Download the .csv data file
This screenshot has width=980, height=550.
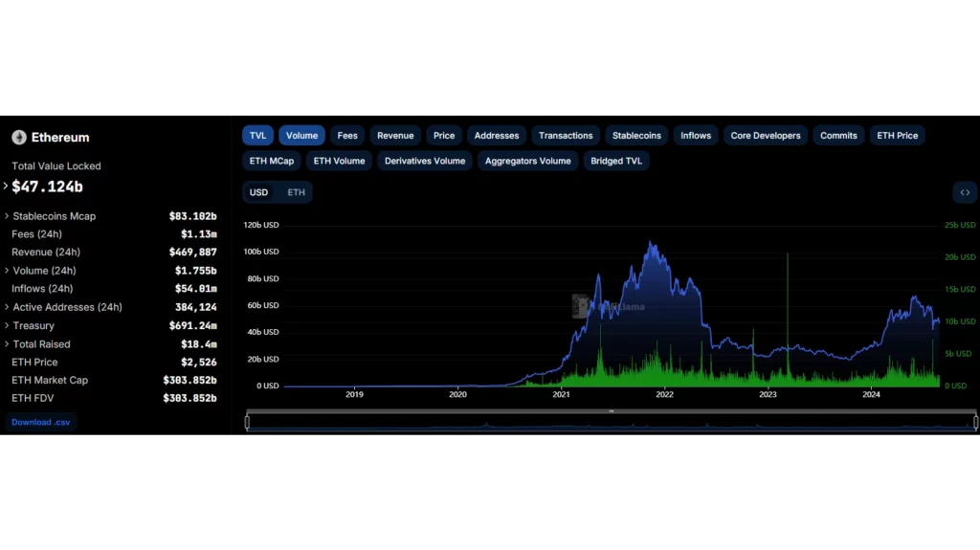click(40, 422)
